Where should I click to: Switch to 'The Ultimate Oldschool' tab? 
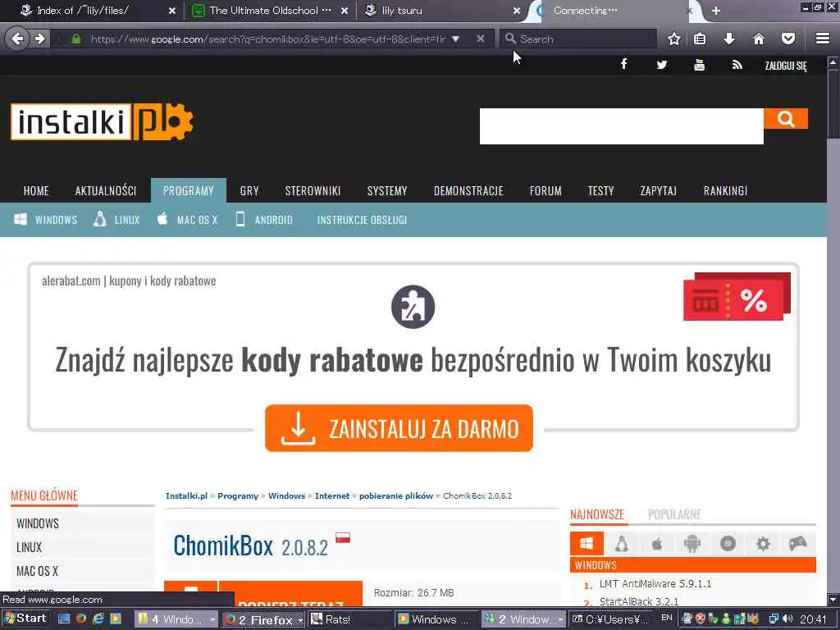(x=269, y=11)
